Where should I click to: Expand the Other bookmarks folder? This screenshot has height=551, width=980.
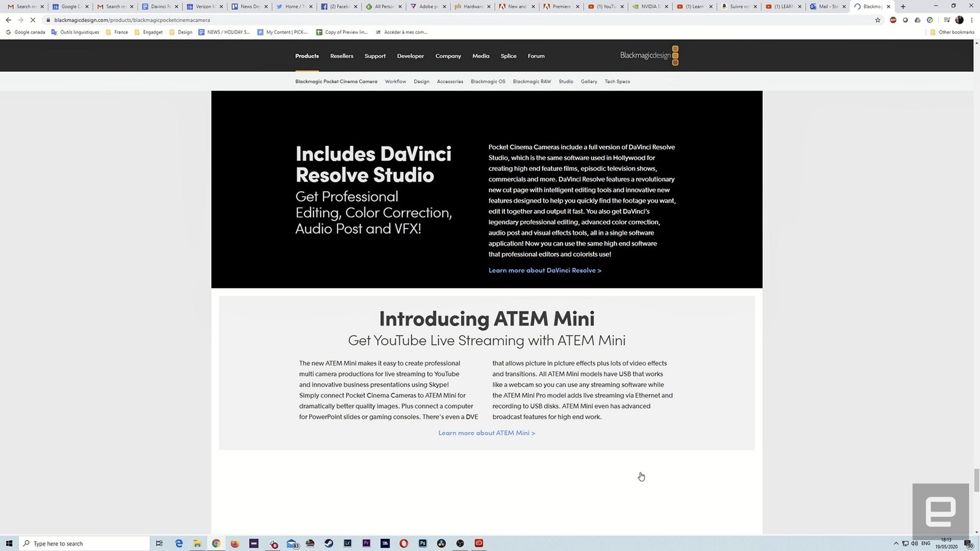952,32
